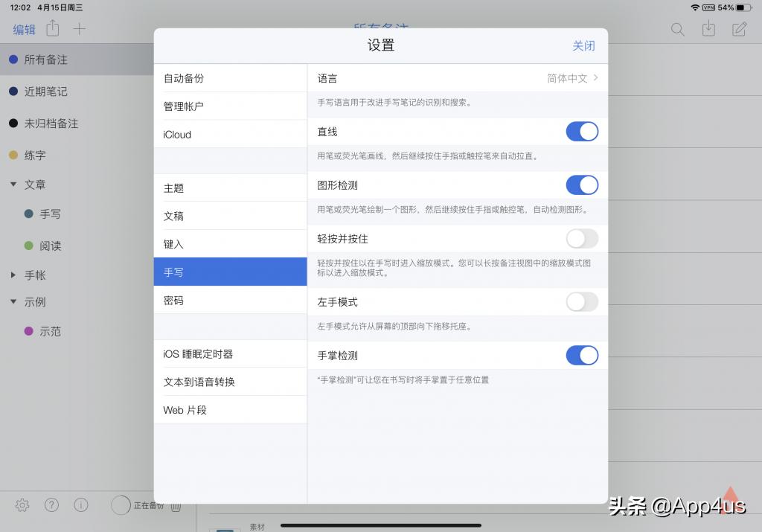Open the search icon in top toolbar

tap(677, 29)
